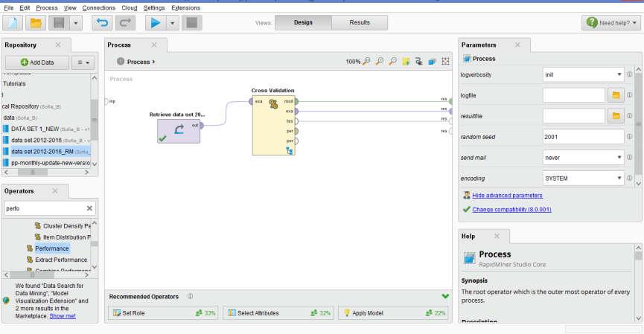Screen dimensions: 644x334
Task: Click the Need help green icon
Action: click(592, 22)
